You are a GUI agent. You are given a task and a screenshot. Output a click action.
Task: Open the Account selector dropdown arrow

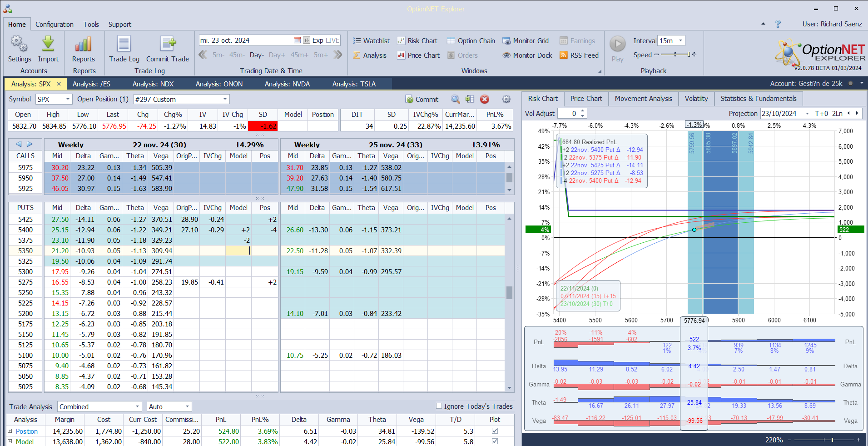[x=862, y=84]
